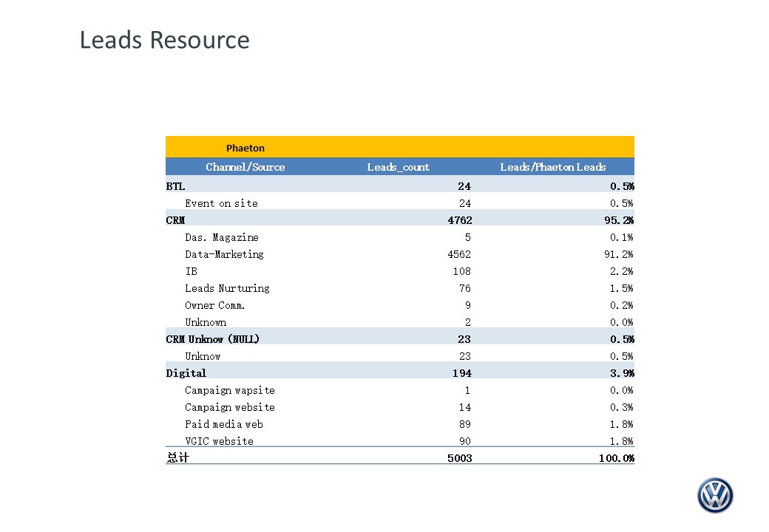This screenshot has width=769, height=532.
Task: Select the 'Campaign wapsite' row label
Action: 229,390
